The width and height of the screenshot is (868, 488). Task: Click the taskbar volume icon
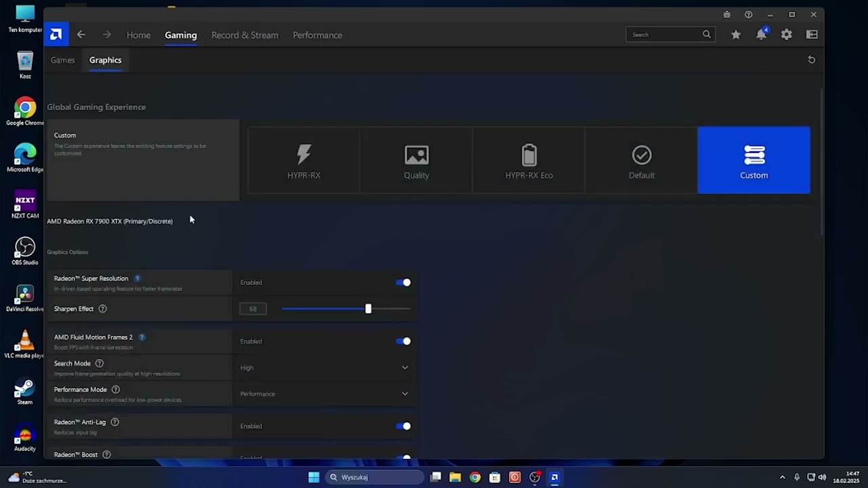pos(823,477)
